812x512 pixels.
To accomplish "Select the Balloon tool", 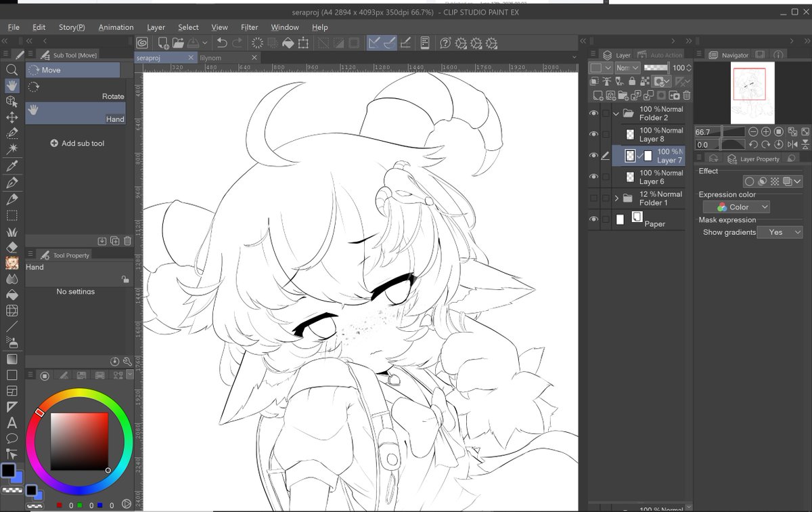I will (x=12, y=439).
